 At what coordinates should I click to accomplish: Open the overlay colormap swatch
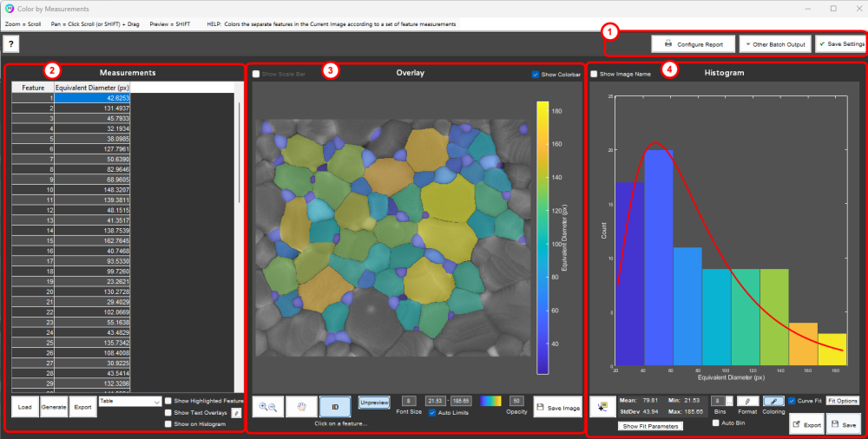click(x=490, y=401)
